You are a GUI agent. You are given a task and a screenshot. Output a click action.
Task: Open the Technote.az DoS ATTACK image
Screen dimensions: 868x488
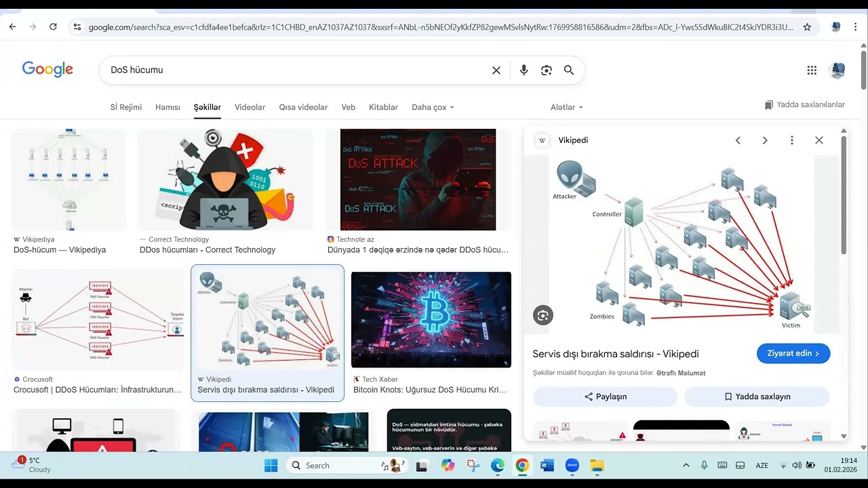coord(418,180)
